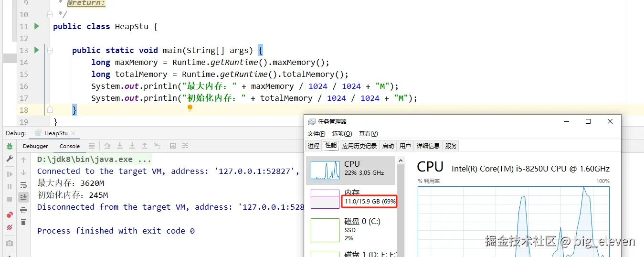Click the print console icon
Screen dimensions: 644x257
23,210
